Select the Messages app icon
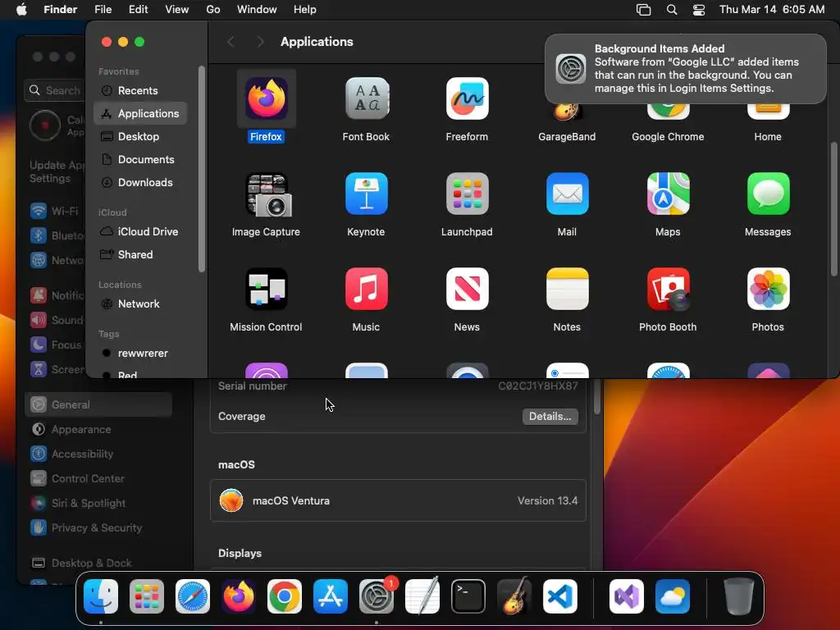840x630 pixels. click(x=768, y=194)
